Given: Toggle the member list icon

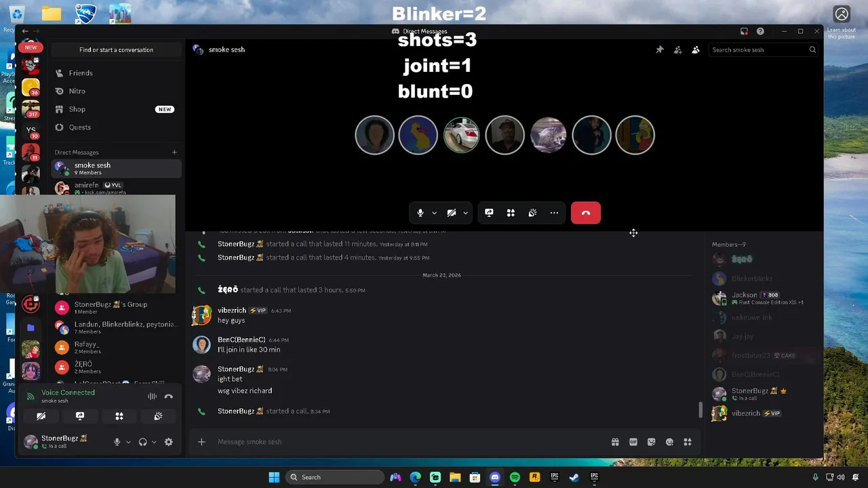Looking at the screenshot, I should coord(696,49).
